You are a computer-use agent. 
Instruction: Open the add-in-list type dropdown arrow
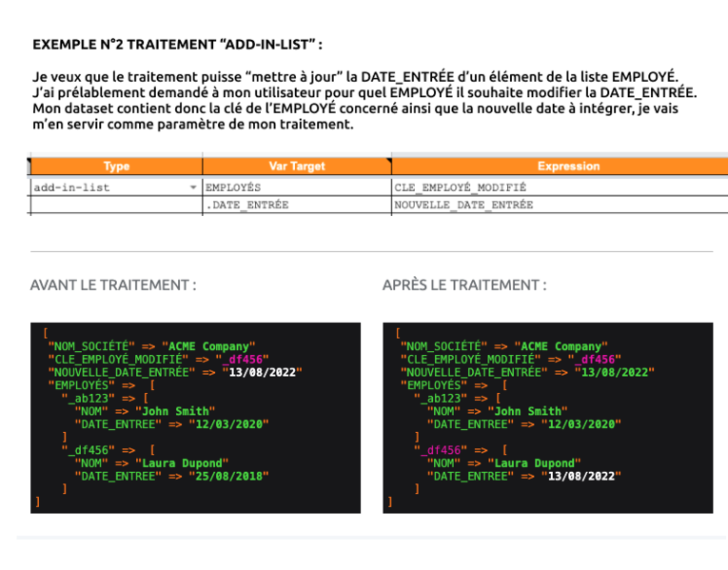(192, 187)
